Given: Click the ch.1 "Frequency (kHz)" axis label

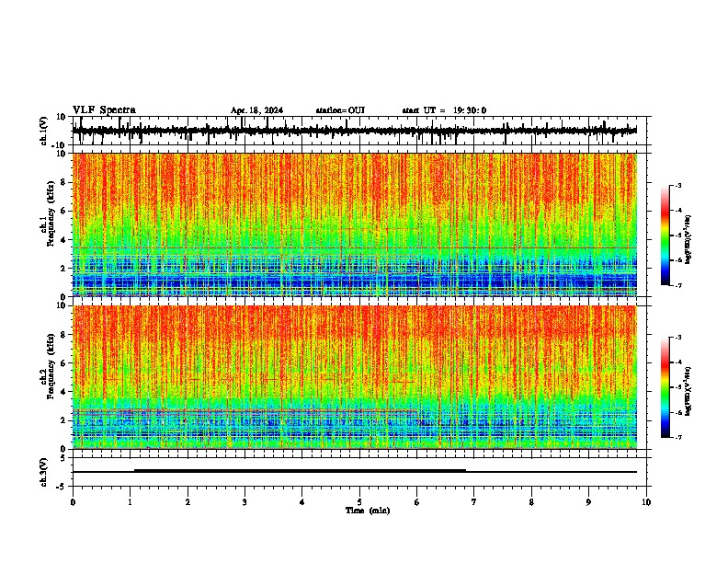Looking at the screenshot, I should [x=51, y=212].
